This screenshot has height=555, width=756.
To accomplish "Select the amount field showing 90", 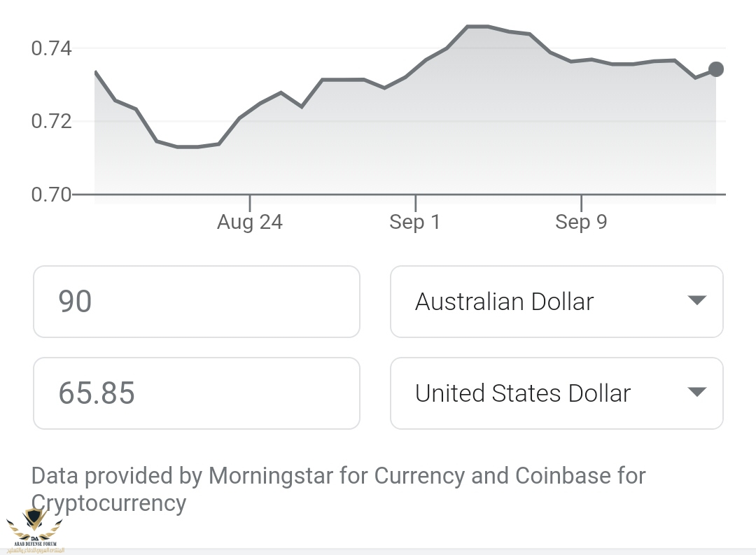I will (197, 302).
